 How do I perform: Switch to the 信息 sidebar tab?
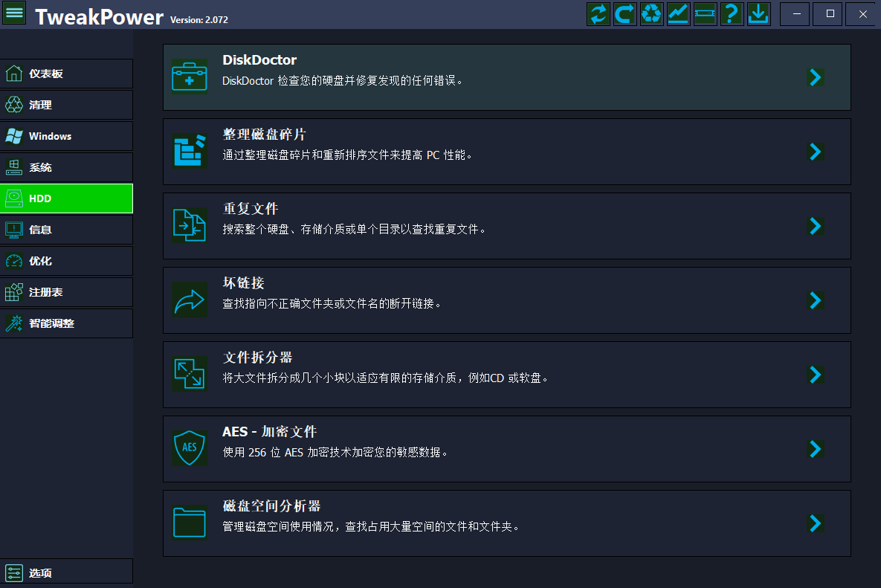[x=66, y=230]
